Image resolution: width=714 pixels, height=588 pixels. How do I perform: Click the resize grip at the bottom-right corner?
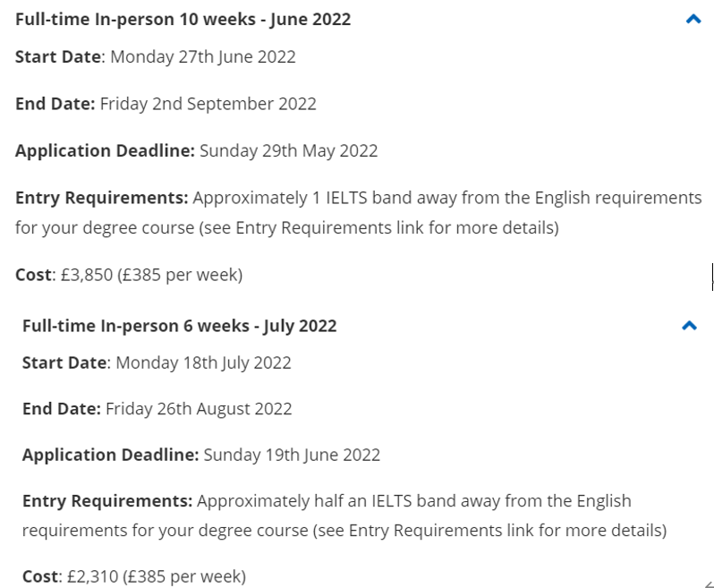[709, 584]
